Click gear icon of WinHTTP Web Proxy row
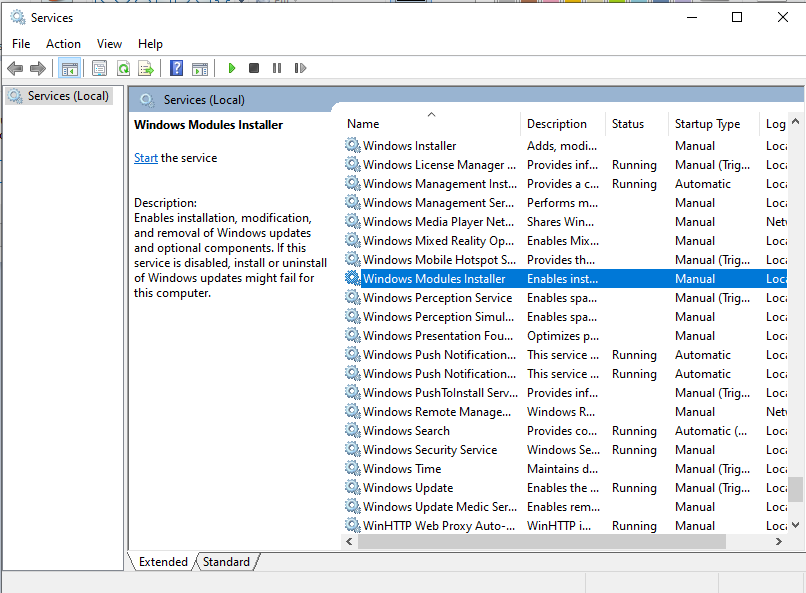Screen dimensions: 806x593 (x=353, y=525)
